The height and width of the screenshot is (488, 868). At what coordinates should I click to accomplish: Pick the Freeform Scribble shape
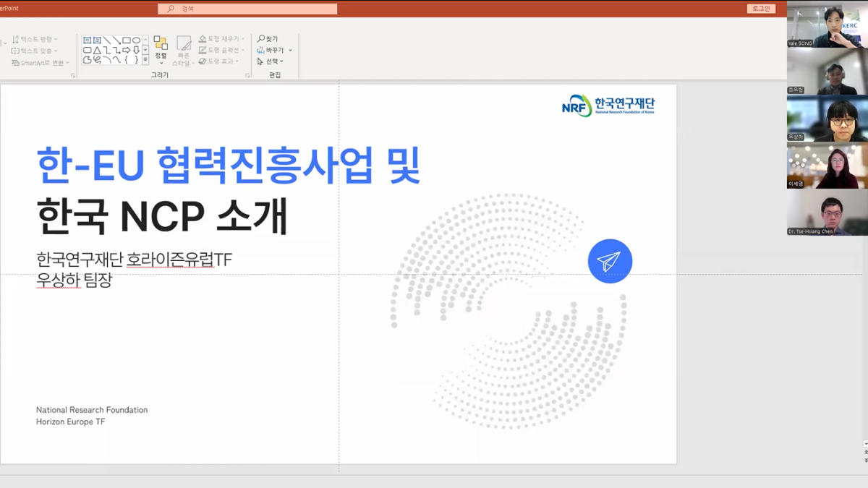(x=97, y=60)
